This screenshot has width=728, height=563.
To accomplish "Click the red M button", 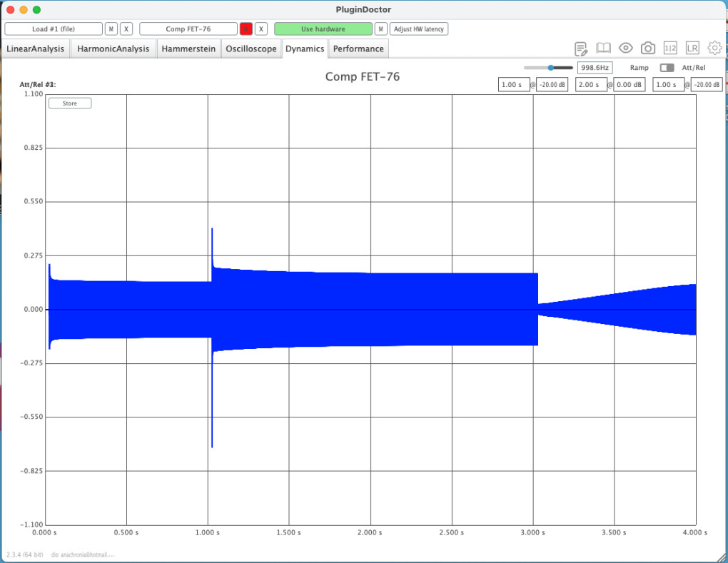I will (246, 29).
